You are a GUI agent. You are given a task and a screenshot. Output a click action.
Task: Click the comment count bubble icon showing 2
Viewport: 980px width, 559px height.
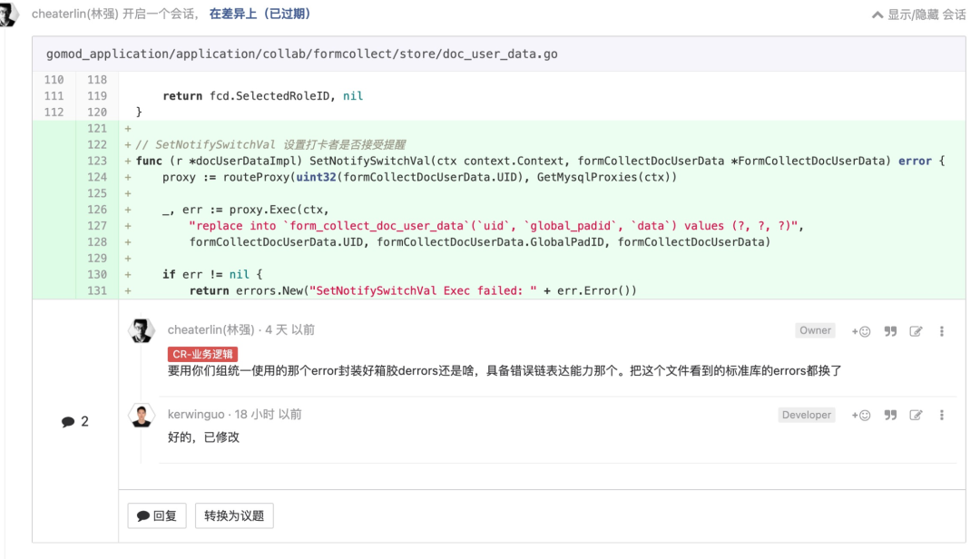click(68, 422)
